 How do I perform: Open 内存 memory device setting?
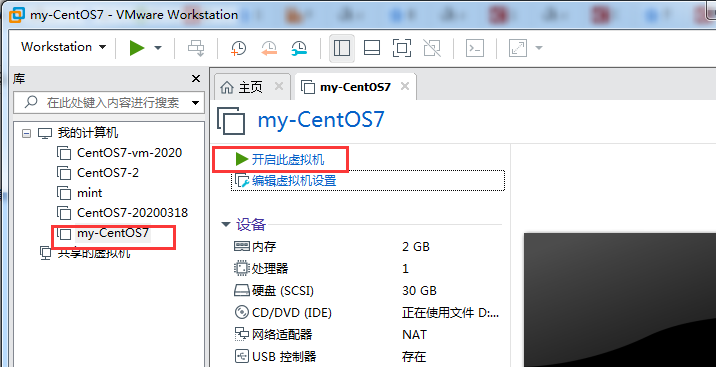pyautogui.click(x=264, y=246)
